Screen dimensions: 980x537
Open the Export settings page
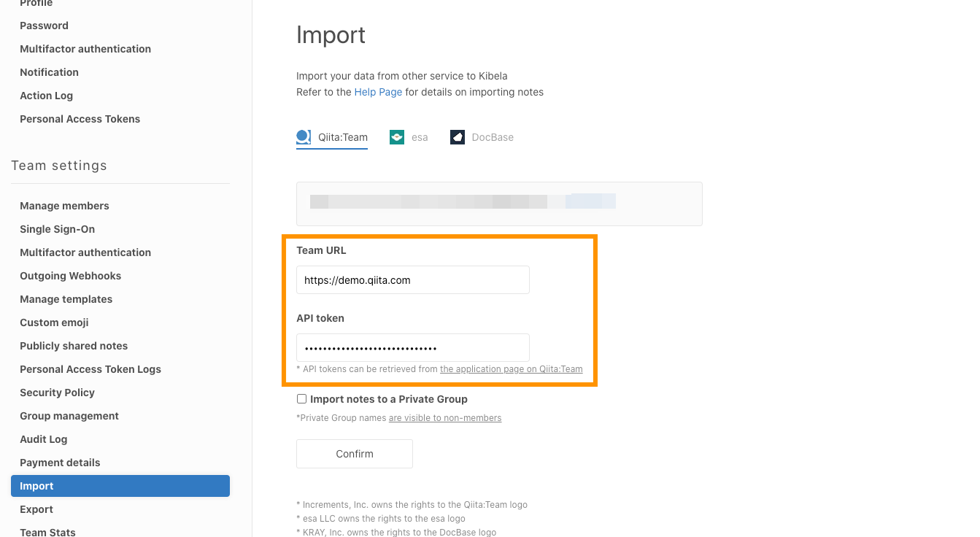click(x=36, y=509)
